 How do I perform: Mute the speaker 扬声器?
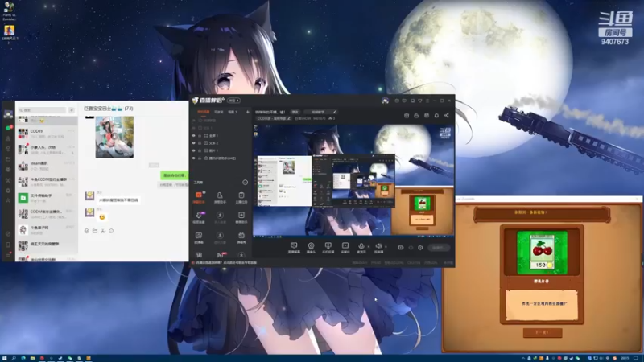(378, 248)
